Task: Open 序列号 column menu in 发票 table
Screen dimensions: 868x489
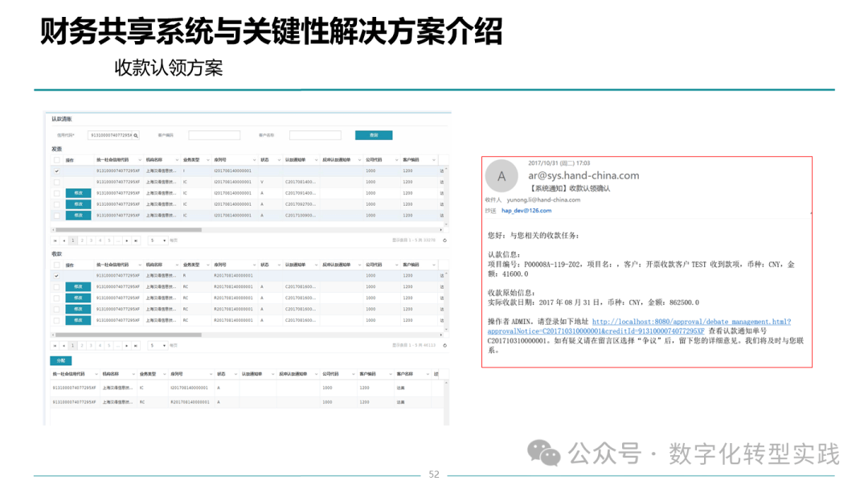Action: (255, 160)
